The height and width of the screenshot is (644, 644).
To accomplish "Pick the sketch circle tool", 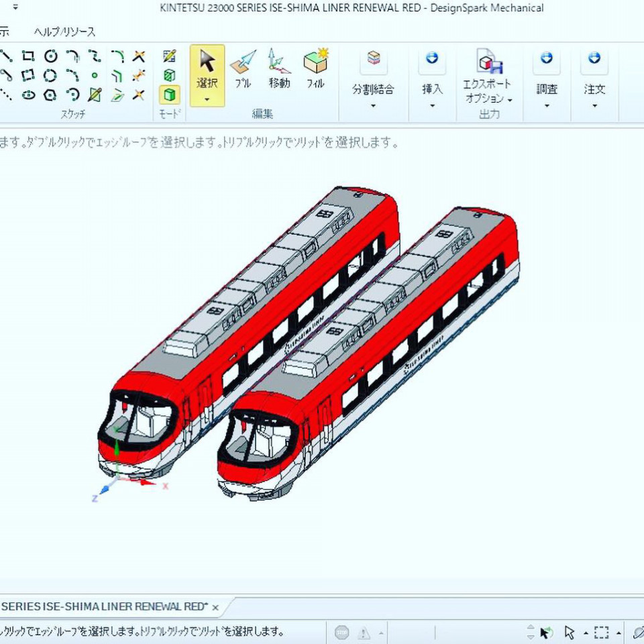I will (x=50, y=56).
